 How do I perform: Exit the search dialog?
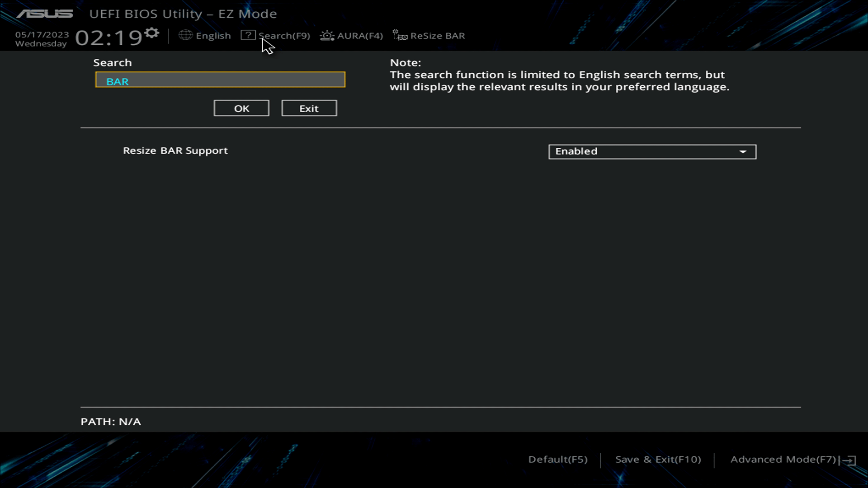309,108
